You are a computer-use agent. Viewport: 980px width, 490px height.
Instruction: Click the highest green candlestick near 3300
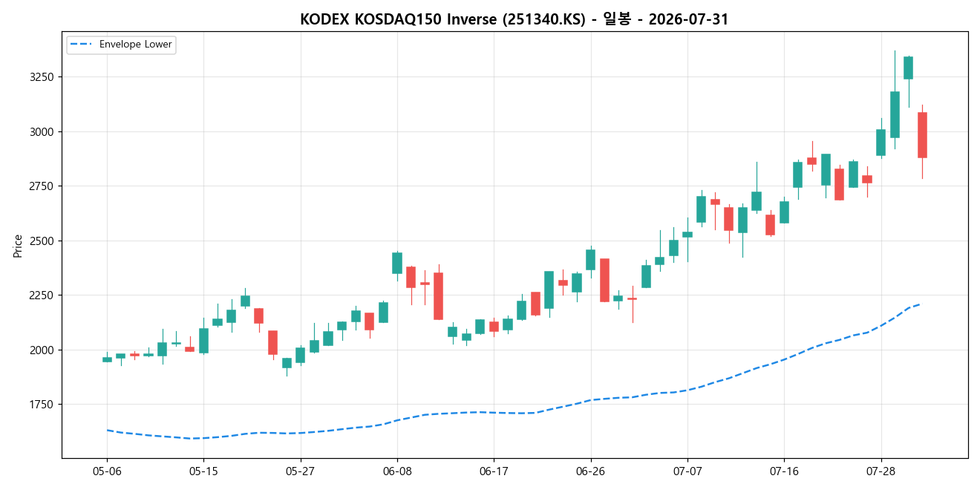pyautogui.click(x=908, y=68)
